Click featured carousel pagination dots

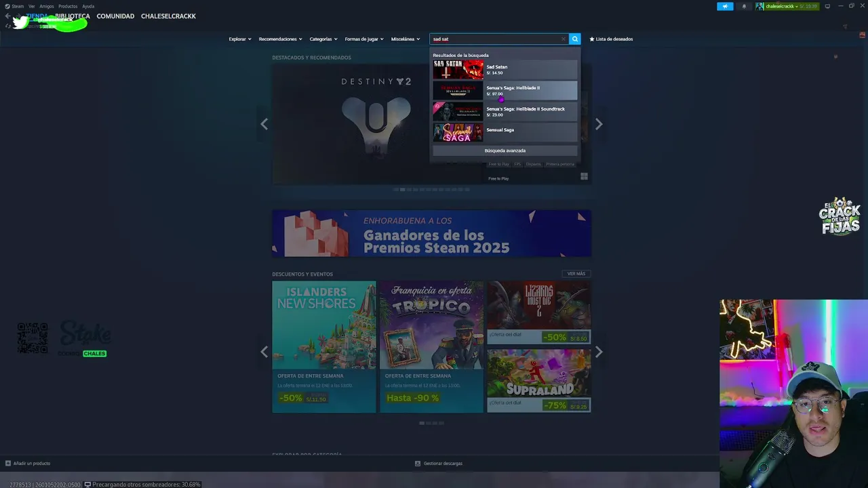431,189
